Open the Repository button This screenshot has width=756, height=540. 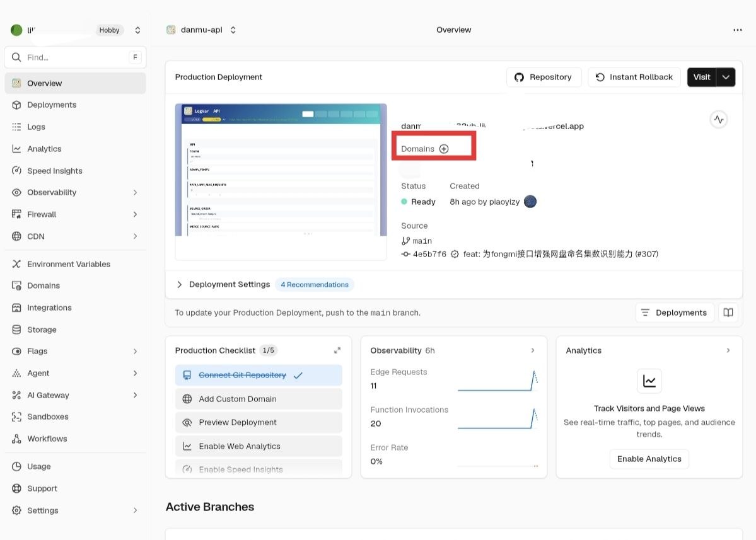point(544,77)
